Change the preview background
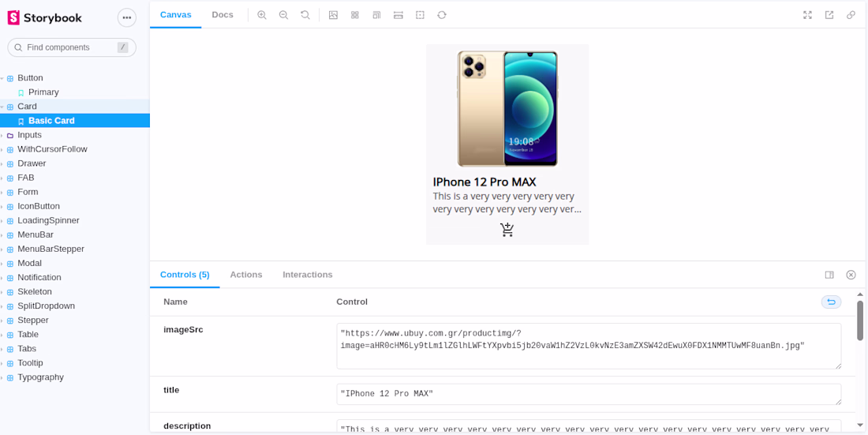 coord(333,15)
